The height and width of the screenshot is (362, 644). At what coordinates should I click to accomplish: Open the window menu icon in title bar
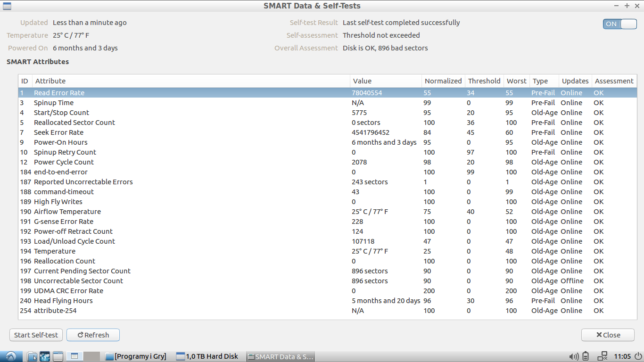coord(7,6)
